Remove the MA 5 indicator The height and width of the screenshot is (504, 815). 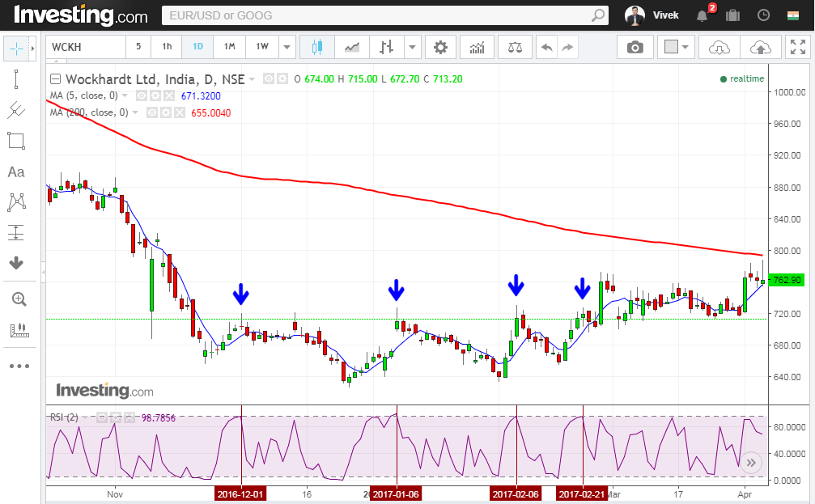tap(169, 95)
